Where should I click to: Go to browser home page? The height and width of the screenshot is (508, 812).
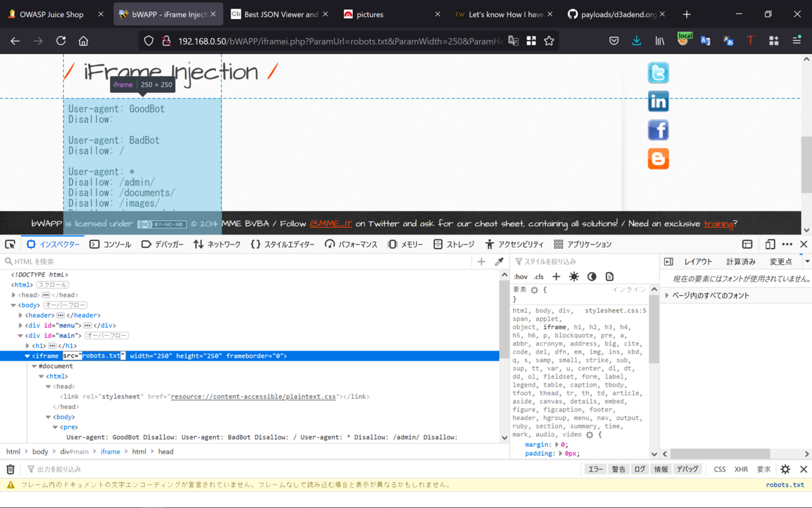click(83, 41)
